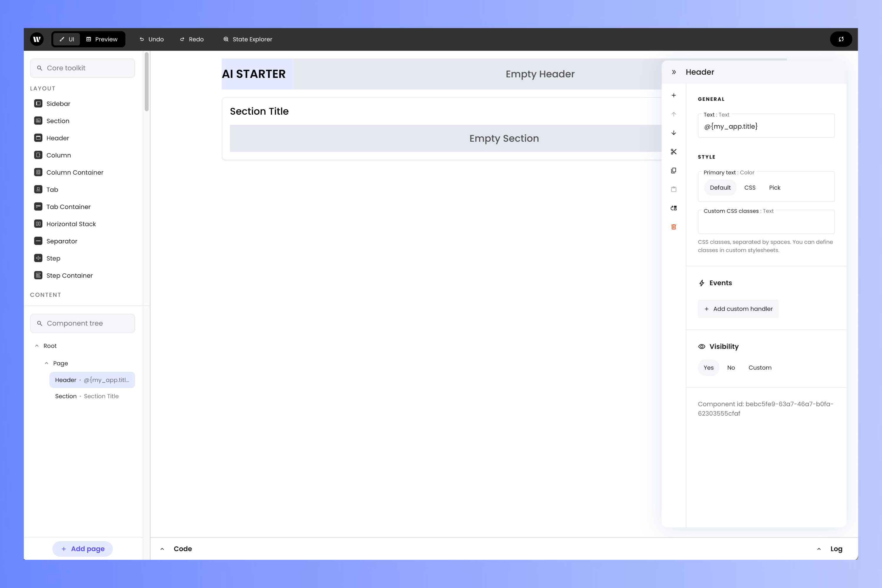Click Sidebar label in layout list
882x588 pixels.
click(58, 103)
